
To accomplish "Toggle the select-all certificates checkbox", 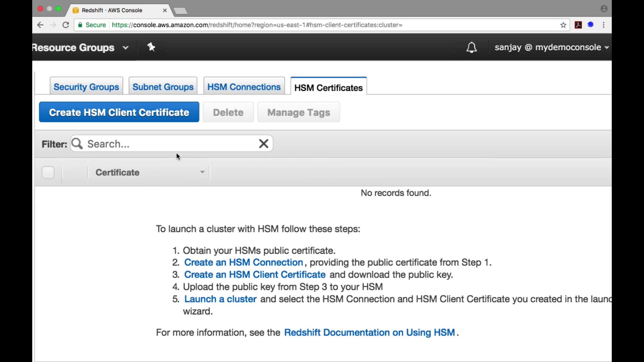I will 48,173.
